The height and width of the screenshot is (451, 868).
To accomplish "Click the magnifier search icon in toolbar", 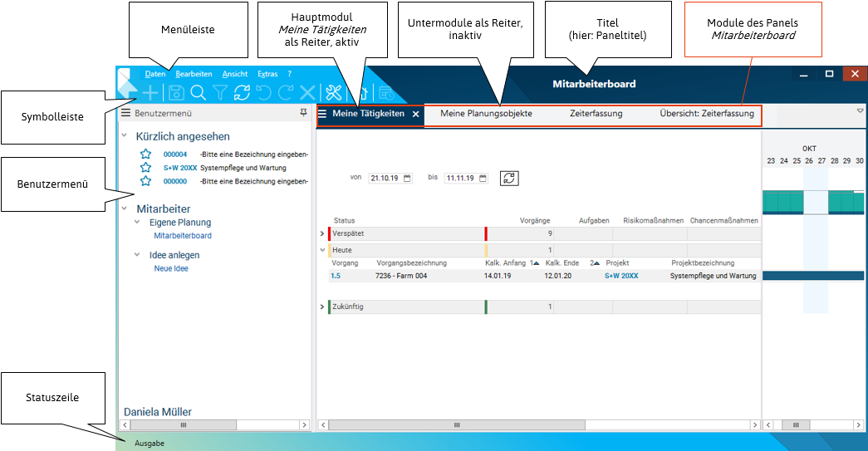I will pyautogui.click(x=199, y=93).
